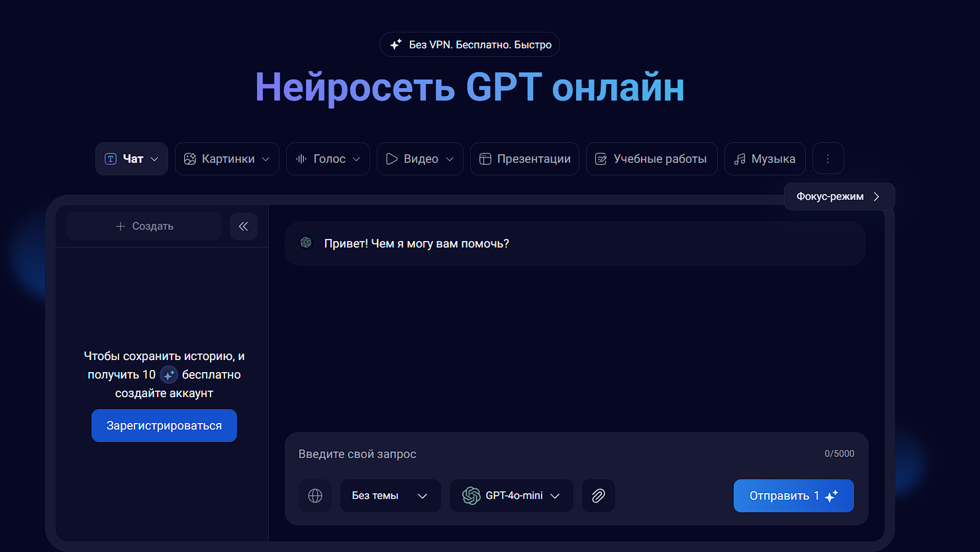Open the Без темы topic dropdown
The width and height of the screenshot is (980, 552).
pyautogui.click(x=390, y=496)
